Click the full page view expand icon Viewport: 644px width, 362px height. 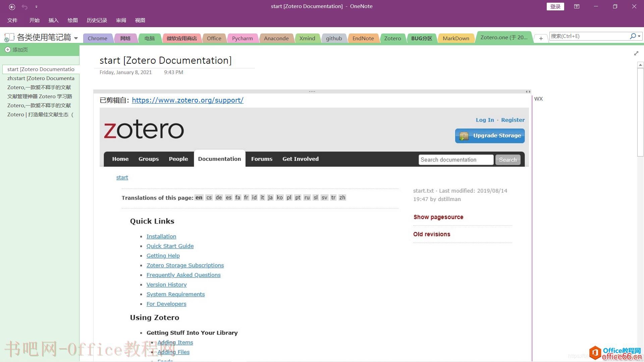click(x=636, y=53)
